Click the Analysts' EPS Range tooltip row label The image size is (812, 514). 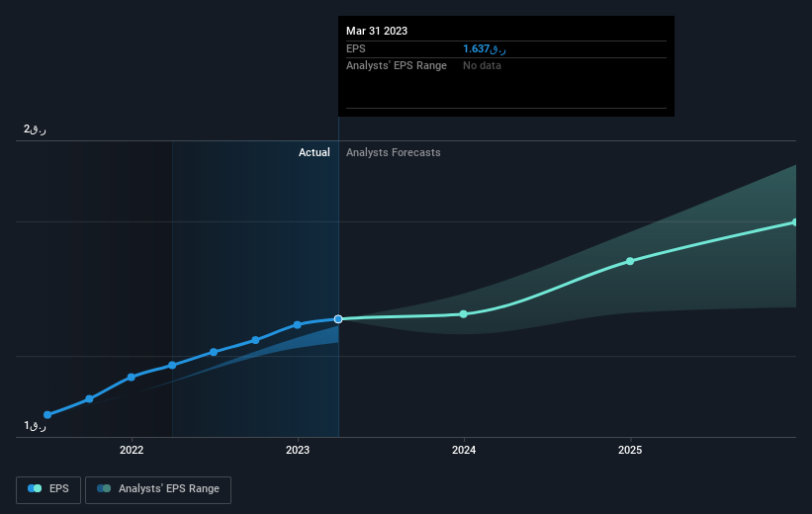397,66
